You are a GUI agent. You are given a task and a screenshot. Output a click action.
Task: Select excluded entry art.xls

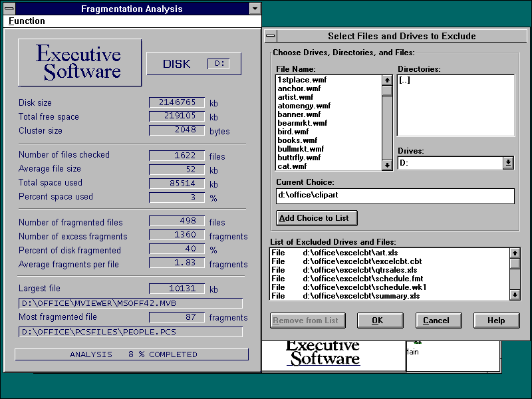pyautogui.click(x=389, y=253)
